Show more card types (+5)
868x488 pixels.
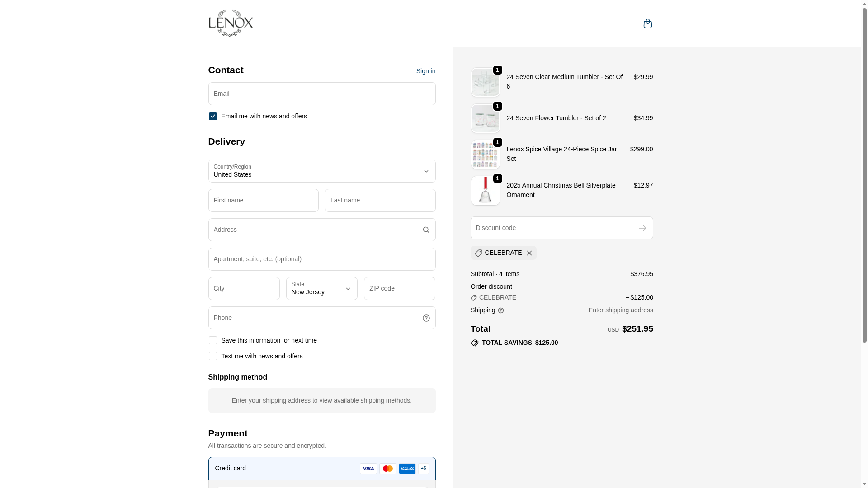point(423,469)
